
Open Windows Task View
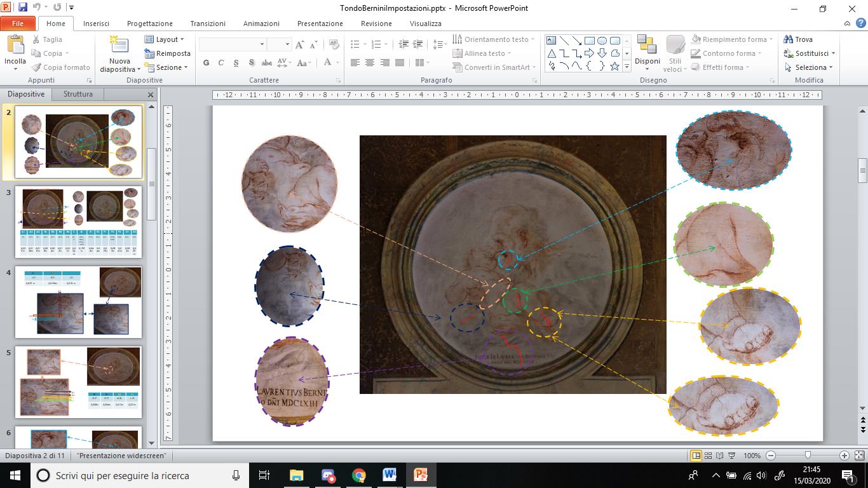click(x=265, y=475)
